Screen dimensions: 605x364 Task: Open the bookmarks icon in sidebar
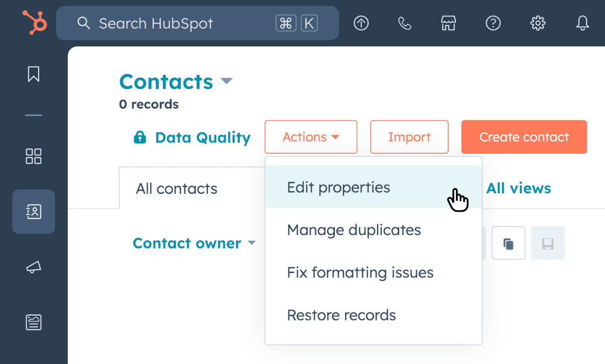click(x=33, y=74)
